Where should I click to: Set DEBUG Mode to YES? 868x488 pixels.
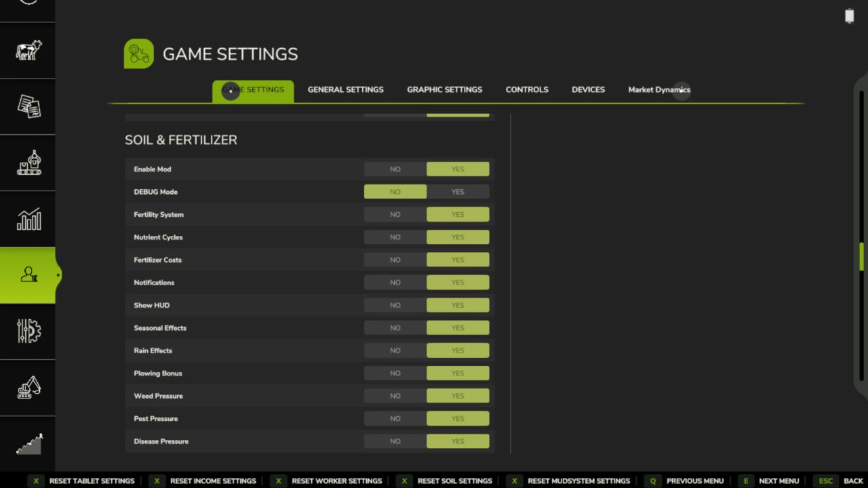(458, 192)
